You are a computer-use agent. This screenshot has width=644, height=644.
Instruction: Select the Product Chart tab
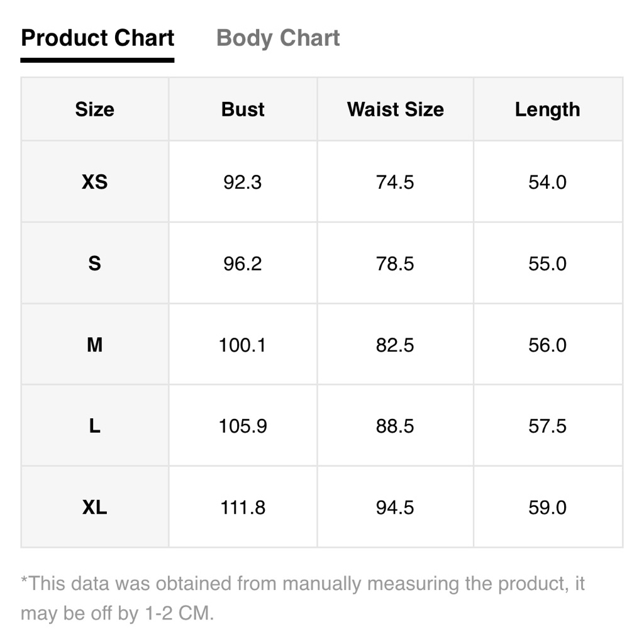click(97, 38)
